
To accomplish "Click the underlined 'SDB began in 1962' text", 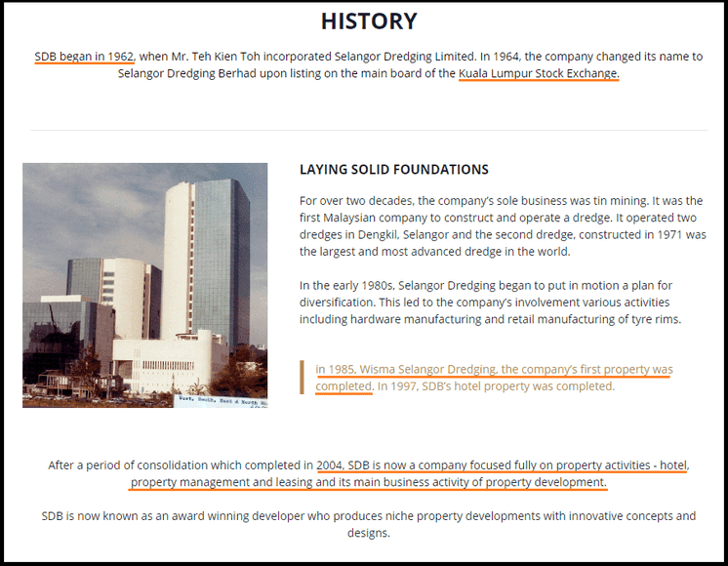I will [x=84, y=57].
